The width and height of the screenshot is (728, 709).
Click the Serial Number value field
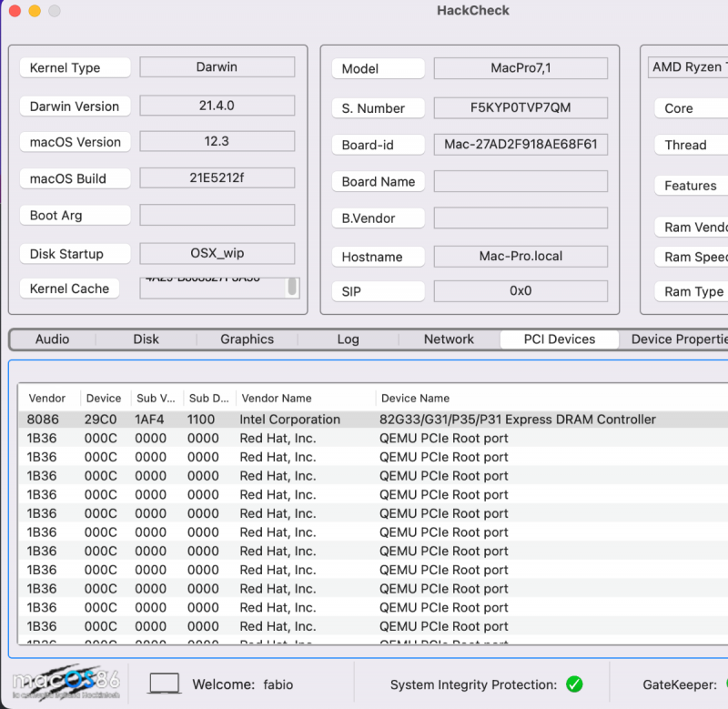521,107
